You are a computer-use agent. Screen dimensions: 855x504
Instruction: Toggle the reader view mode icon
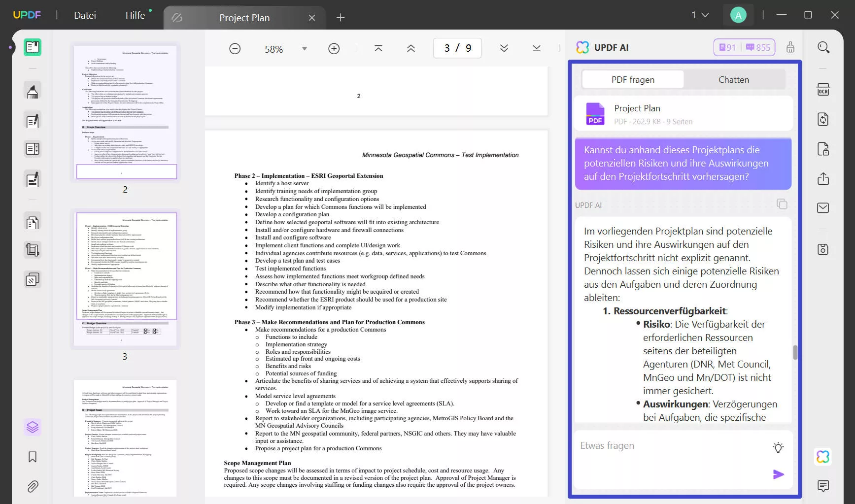(x=33, y=47)
